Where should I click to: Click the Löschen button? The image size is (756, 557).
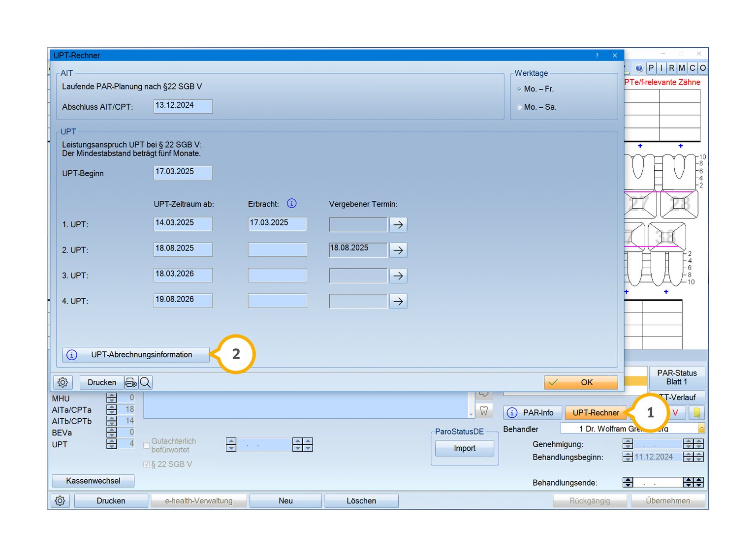361,500
